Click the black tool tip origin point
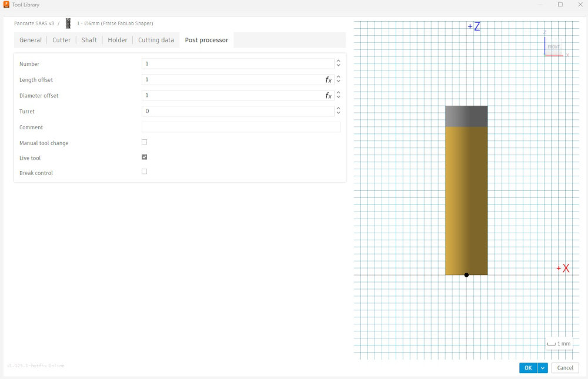Viewport: 588px width, 379px height. (466, 275)
